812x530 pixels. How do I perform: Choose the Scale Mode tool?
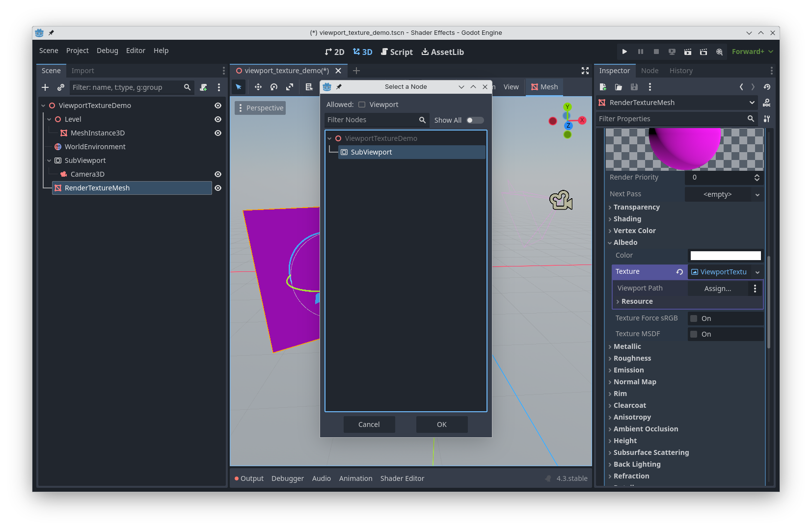coord(290,87)
